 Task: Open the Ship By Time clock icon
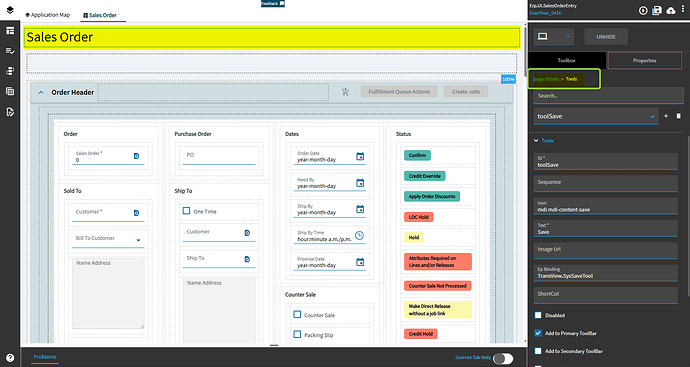(x=360, y=235)
